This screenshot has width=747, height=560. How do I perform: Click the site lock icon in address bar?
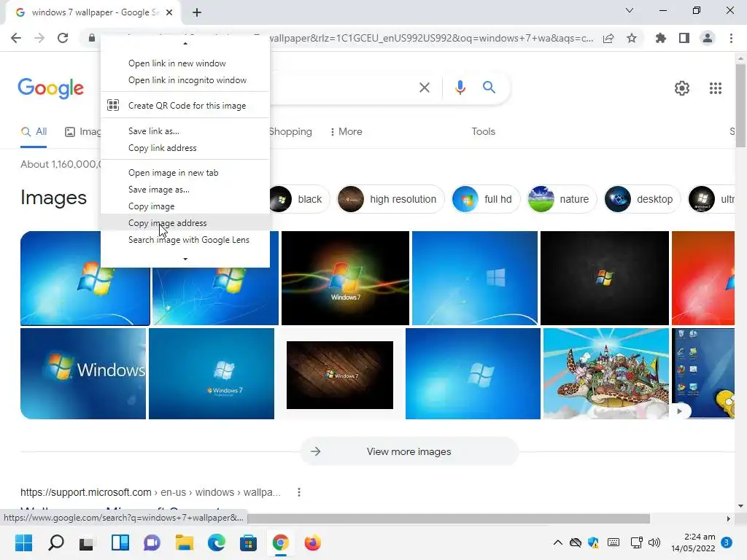click(91, 38)
